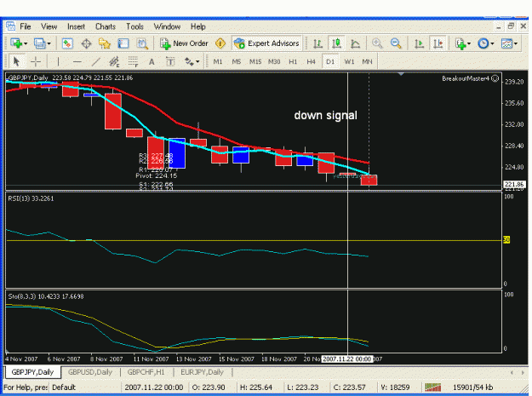Image resolution: width=532 pixels, height=396 pixels.
Task: Switch to GBPCHF,H1 chart tab
Action: coord(146,372)
